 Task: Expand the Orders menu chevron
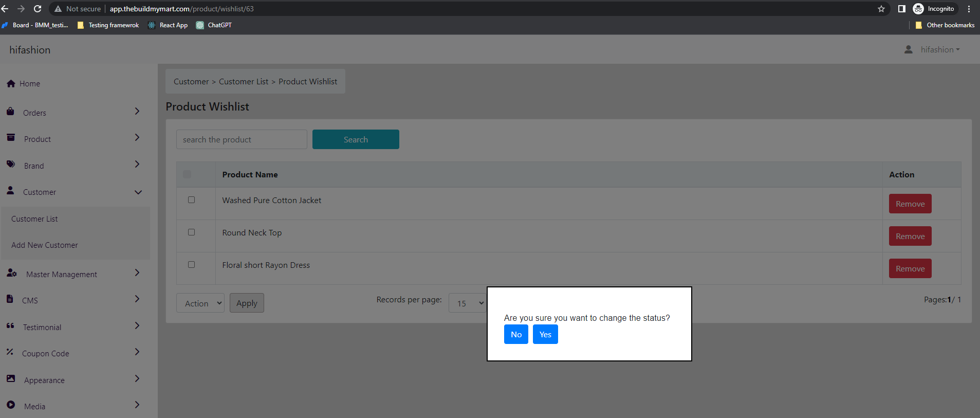point(137,111)
